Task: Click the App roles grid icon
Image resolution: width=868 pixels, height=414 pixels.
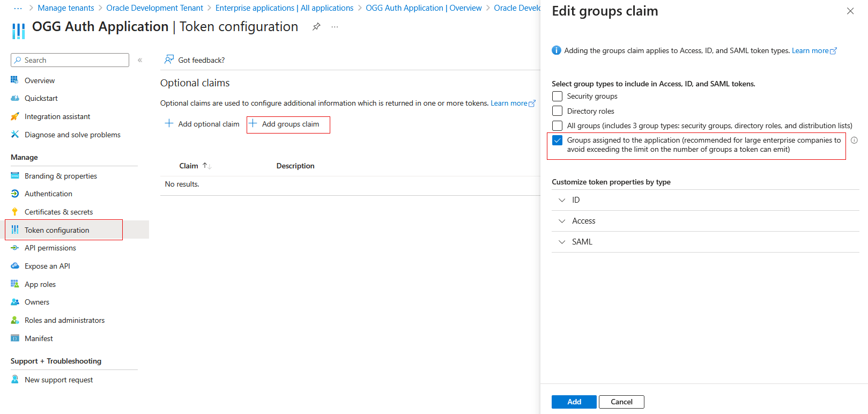Action: coord(15,284)
